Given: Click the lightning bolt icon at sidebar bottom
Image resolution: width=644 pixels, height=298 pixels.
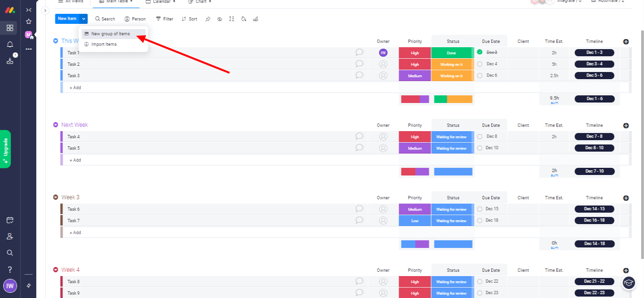Looking at the screenshot, I should [x=29, y=286].
